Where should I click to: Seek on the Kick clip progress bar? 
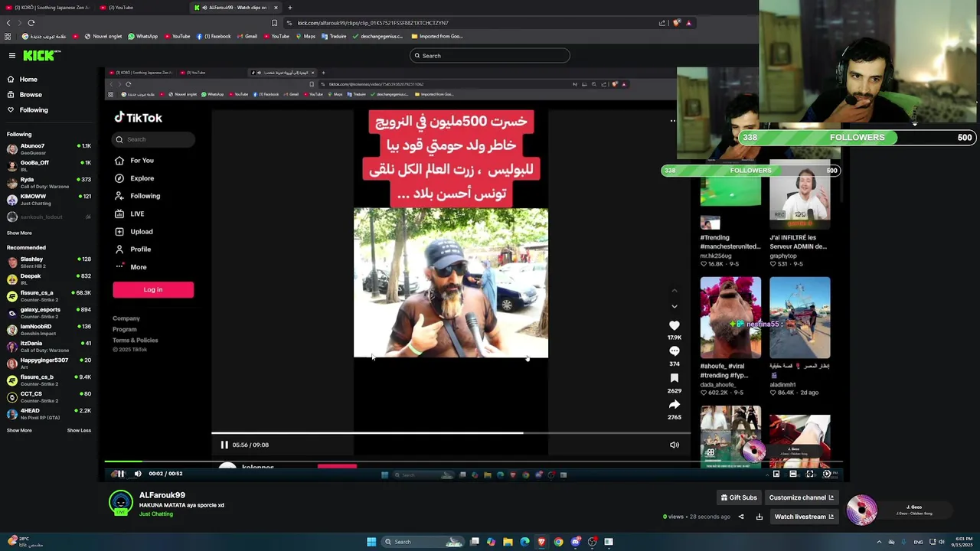point(474,461)
